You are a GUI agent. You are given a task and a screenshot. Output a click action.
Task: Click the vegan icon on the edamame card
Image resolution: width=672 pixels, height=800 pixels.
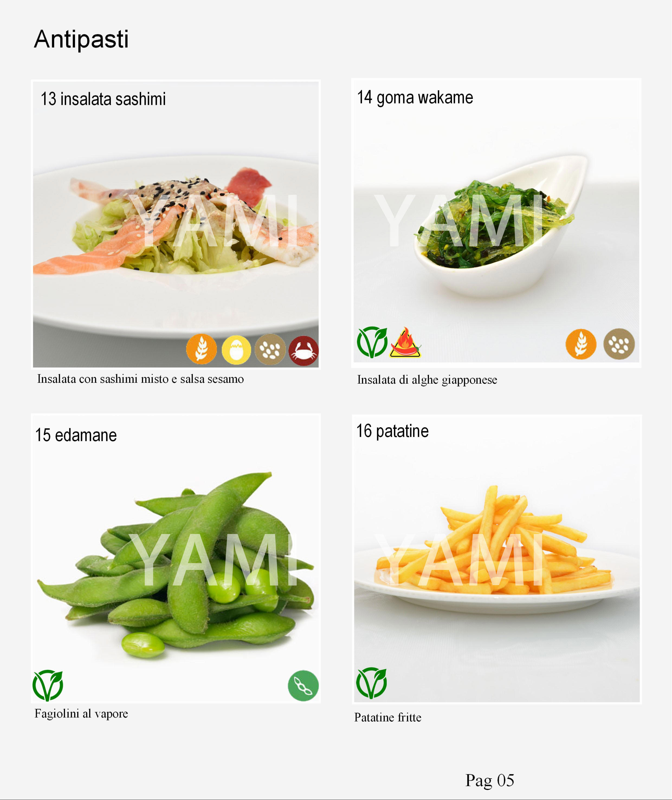coord(48,686)
